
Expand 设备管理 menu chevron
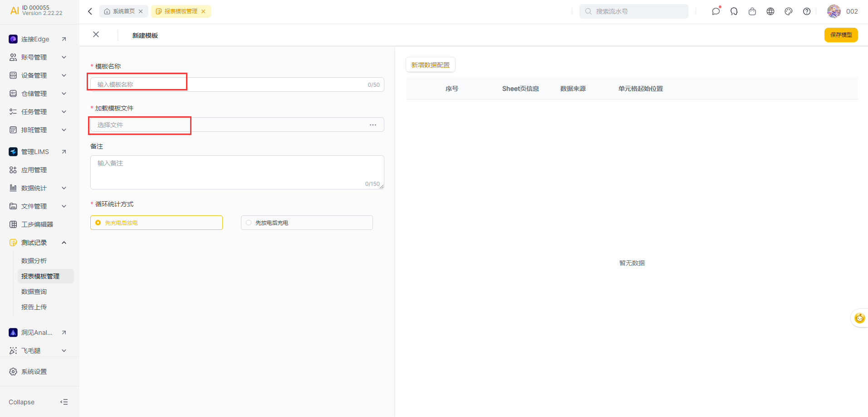point(64,75)
